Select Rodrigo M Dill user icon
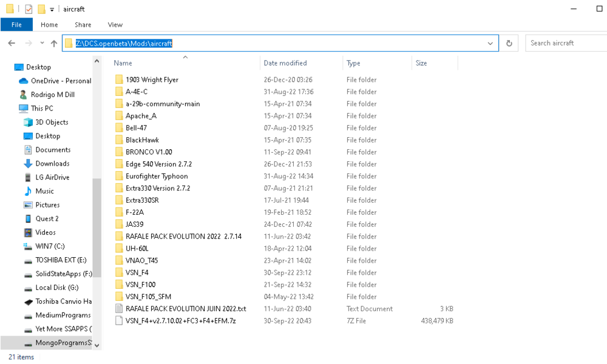This screenshot has width=607, height=364. click(24, 95)
